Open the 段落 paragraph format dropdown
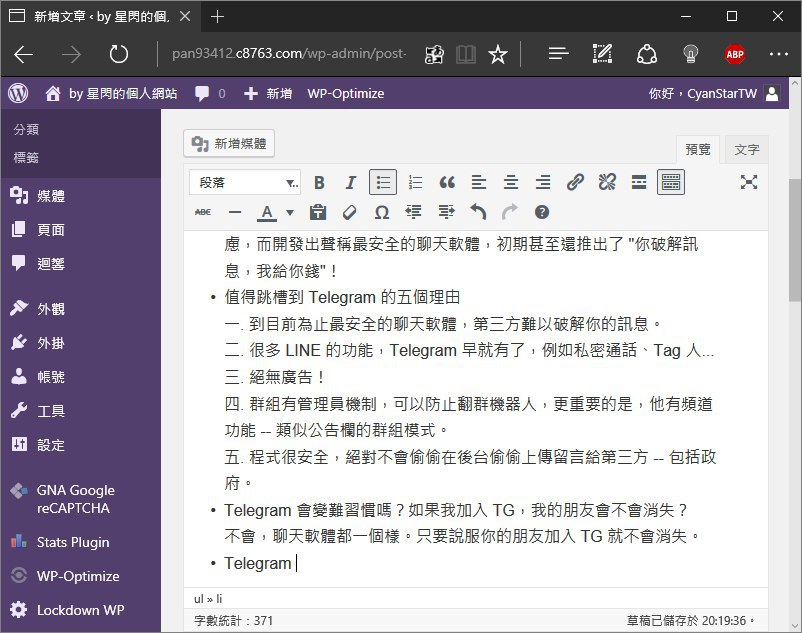 click(x=246, y=182)
